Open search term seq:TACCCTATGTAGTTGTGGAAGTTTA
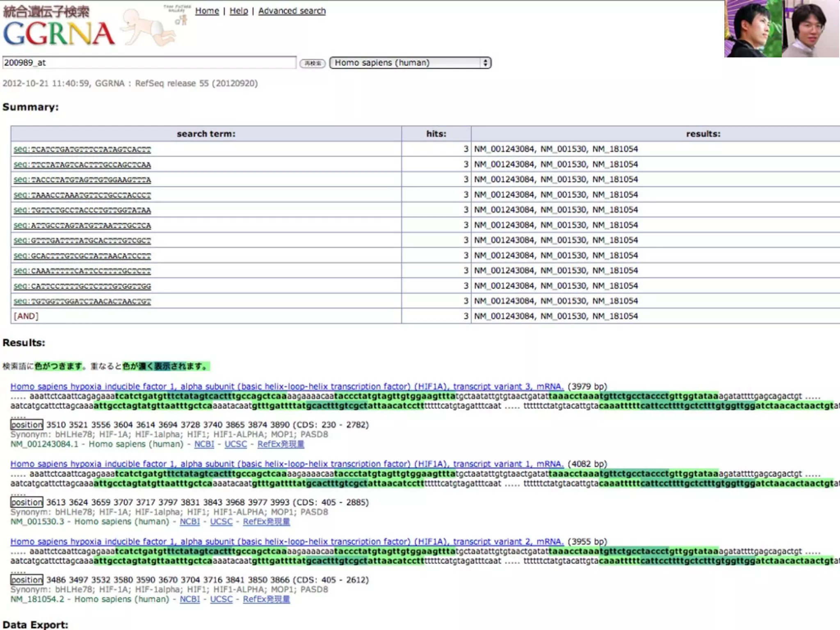This screenshot has width=840, height=630. 82,180
